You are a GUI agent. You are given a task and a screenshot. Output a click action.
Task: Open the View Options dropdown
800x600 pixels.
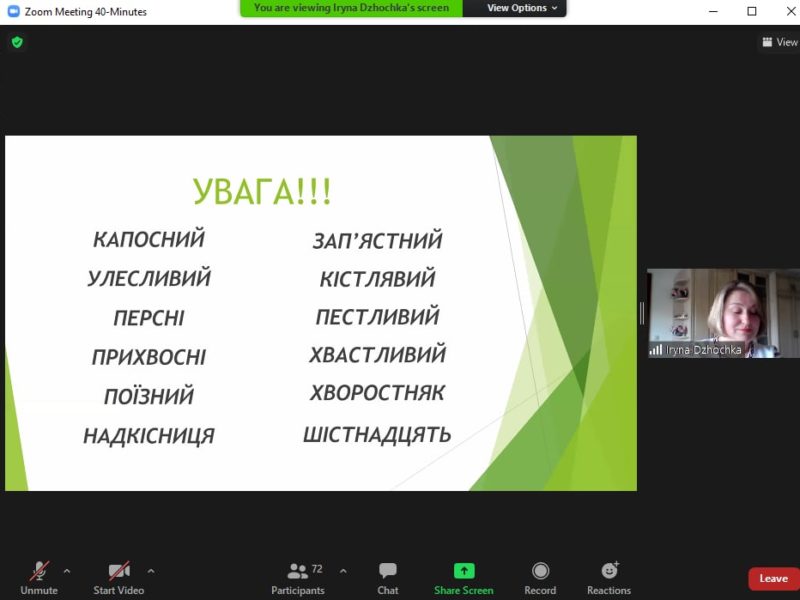[523, 8]
